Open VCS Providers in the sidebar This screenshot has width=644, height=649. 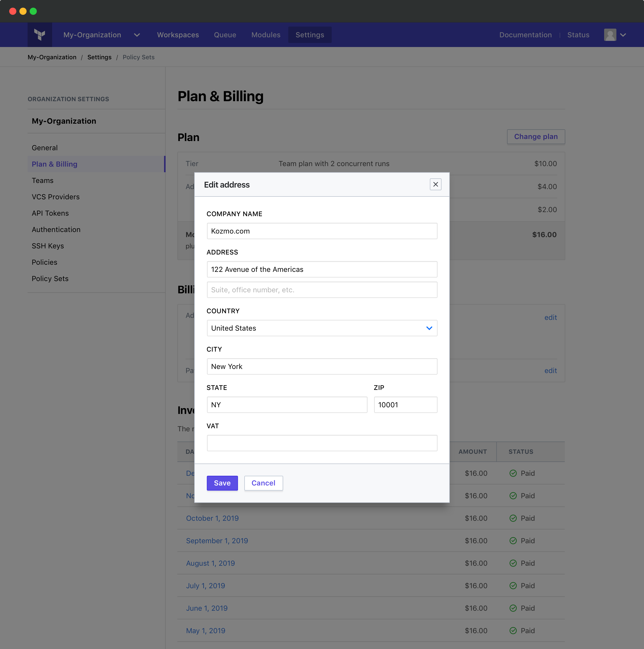56,197
